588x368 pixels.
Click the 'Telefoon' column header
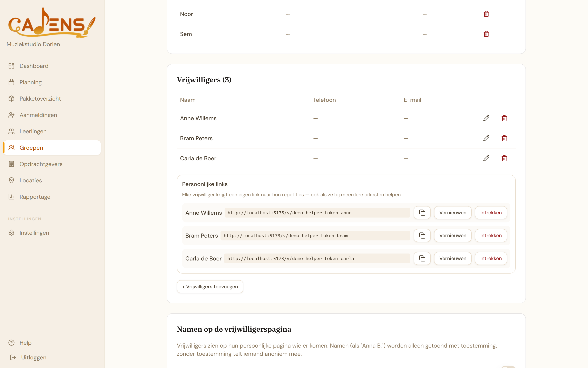click(324, 100)
